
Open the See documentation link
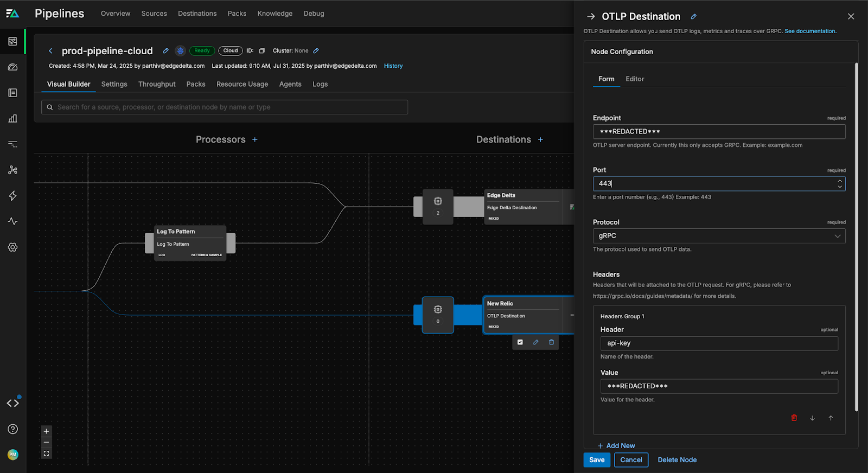(x=810, y=31)
